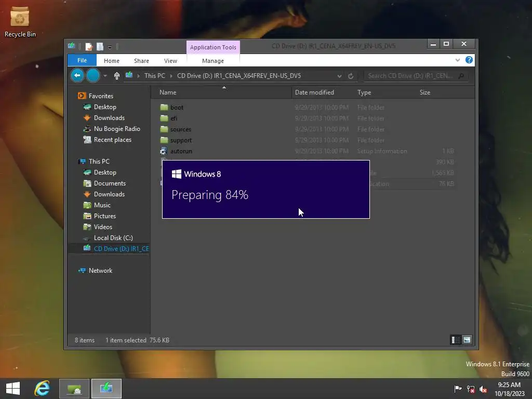Select Network in the navigation pane

pyautogui.click(x=100, y=270)
